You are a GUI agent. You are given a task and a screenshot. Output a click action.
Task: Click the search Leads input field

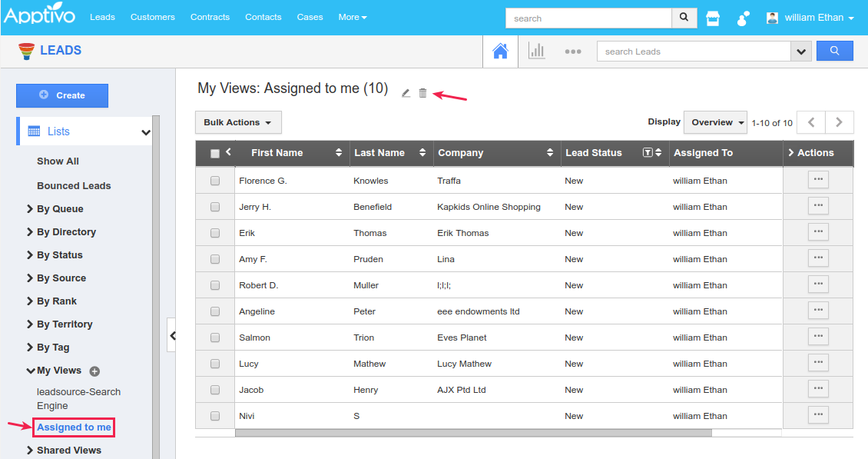point(693,52)
